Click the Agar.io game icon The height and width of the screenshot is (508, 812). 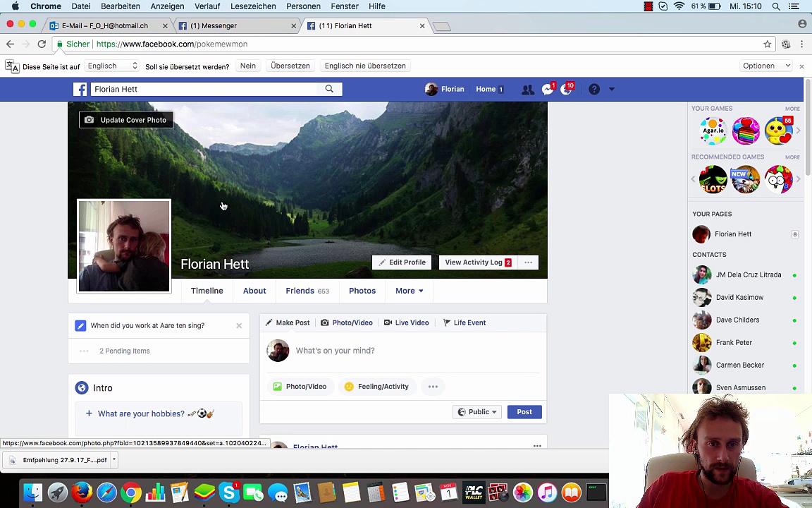pos(713,131)
